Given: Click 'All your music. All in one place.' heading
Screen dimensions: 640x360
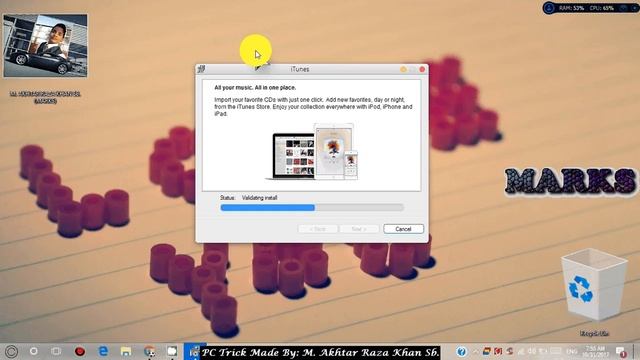Looking at the screenshot, I should pyautogui.click(x=255, y=88).
